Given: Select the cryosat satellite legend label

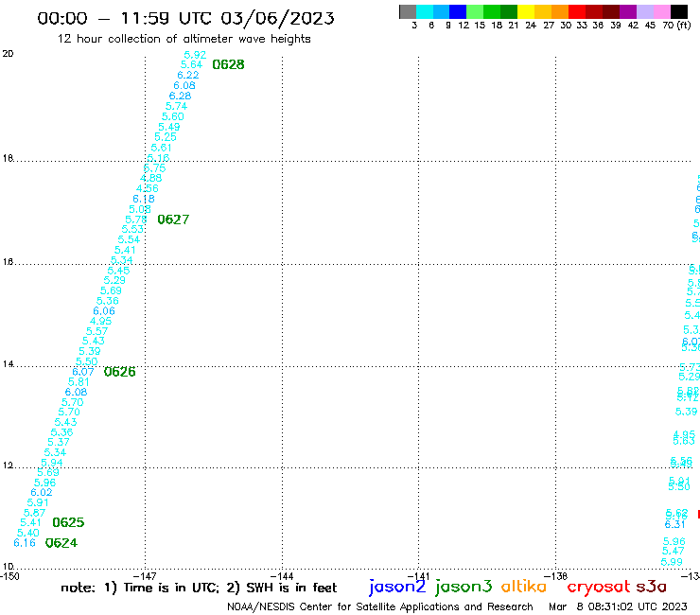Looking at the screenshot, I should pos(599,587).
